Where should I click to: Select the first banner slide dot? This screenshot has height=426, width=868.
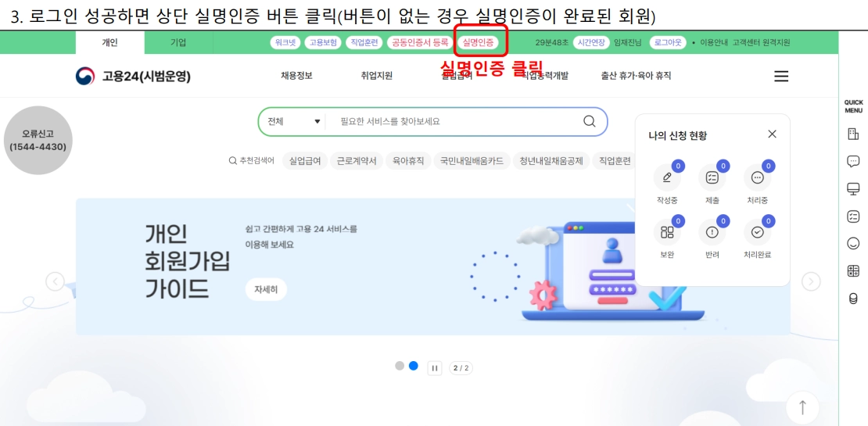click(x=400, y=366)
